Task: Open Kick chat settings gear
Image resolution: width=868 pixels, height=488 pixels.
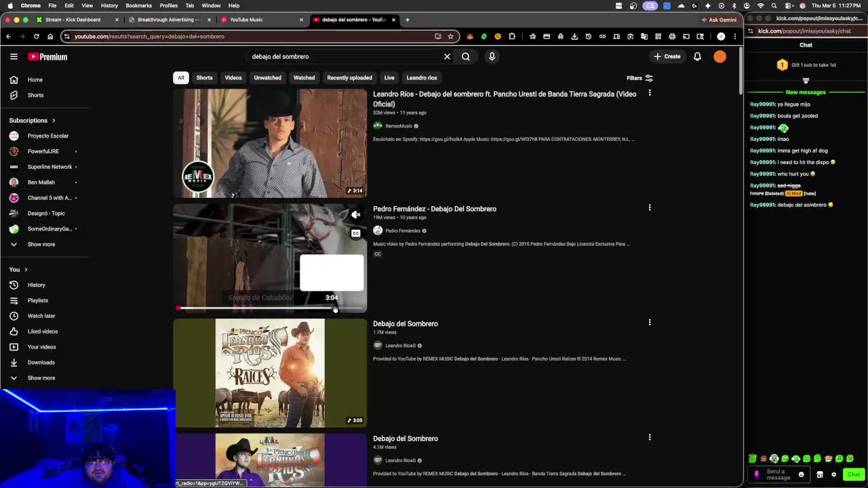Action: point(833,474)
